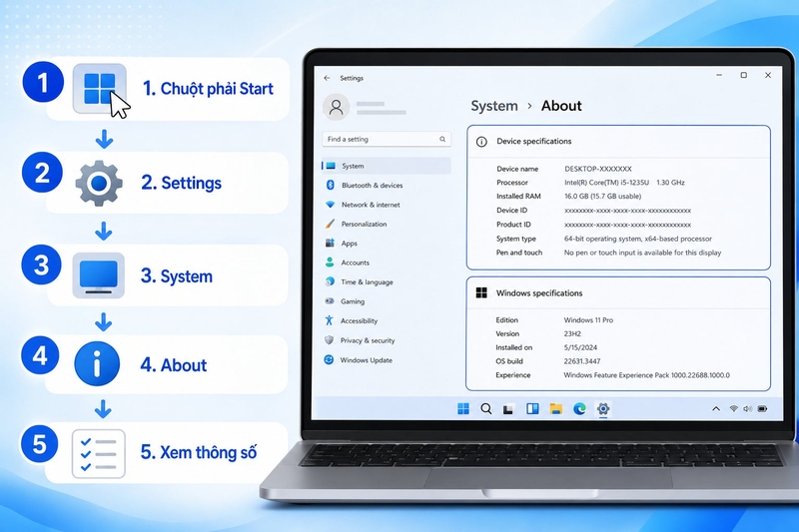Collapse the Windows specifications header
This screenshot has height=532, width=799.
pos(617,293)
